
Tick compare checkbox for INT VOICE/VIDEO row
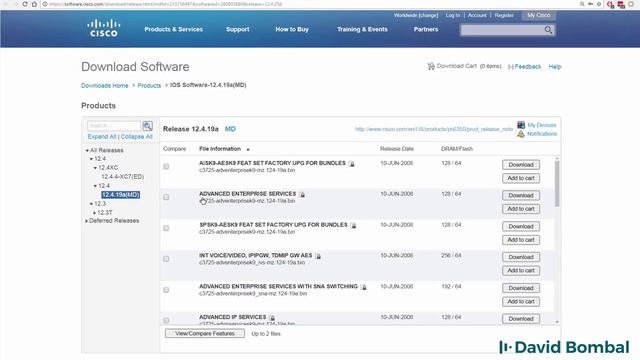click(x=166, y=259)
